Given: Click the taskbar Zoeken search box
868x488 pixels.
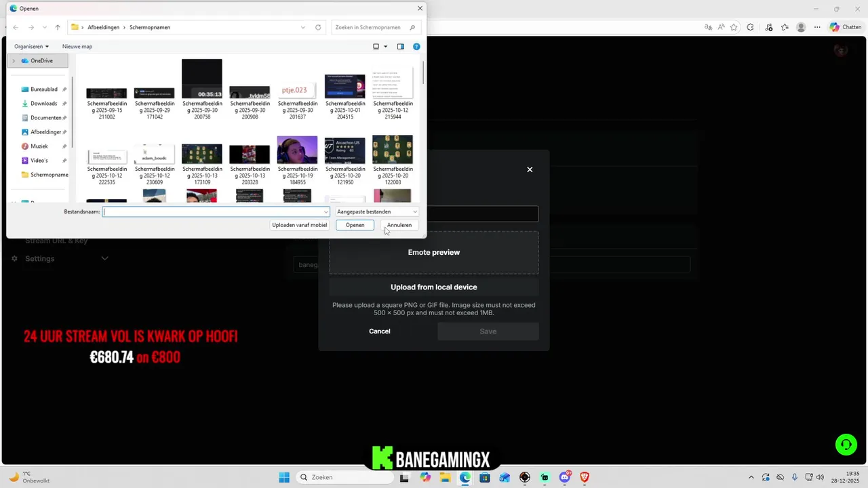Looking at the screenshot, I should 345,477.
